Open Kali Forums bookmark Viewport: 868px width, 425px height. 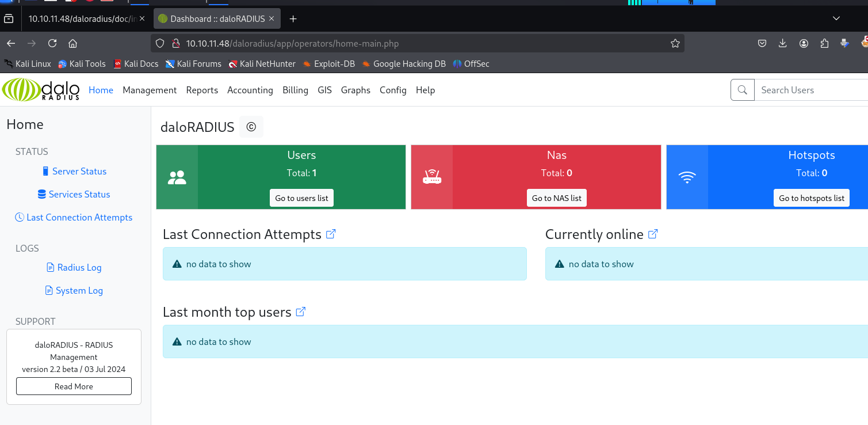pos(193,64)
